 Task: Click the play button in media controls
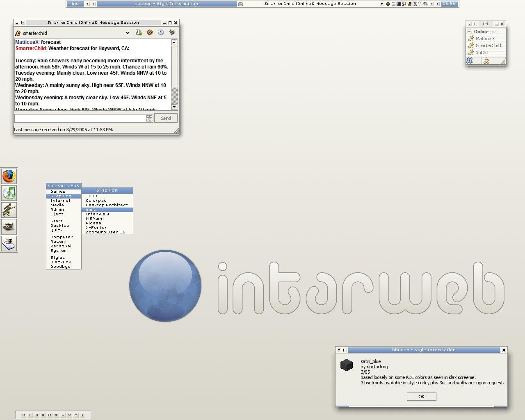click(30, 415)
